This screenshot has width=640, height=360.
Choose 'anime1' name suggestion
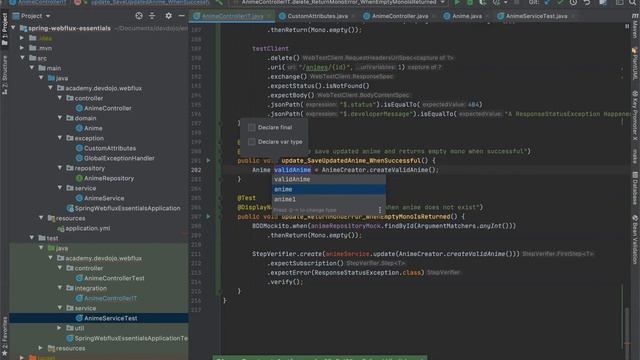pos(329,200)
